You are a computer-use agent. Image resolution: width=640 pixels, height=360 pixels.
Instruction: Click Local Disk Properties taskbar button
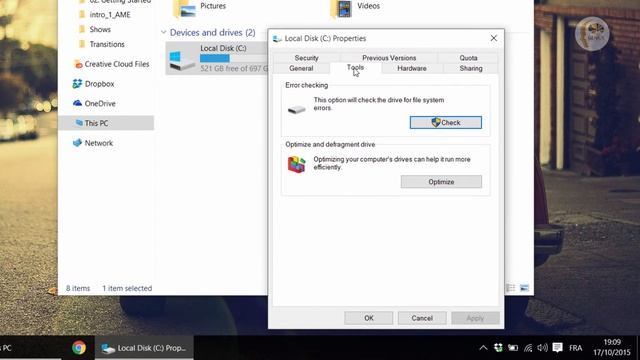[144, 348]
